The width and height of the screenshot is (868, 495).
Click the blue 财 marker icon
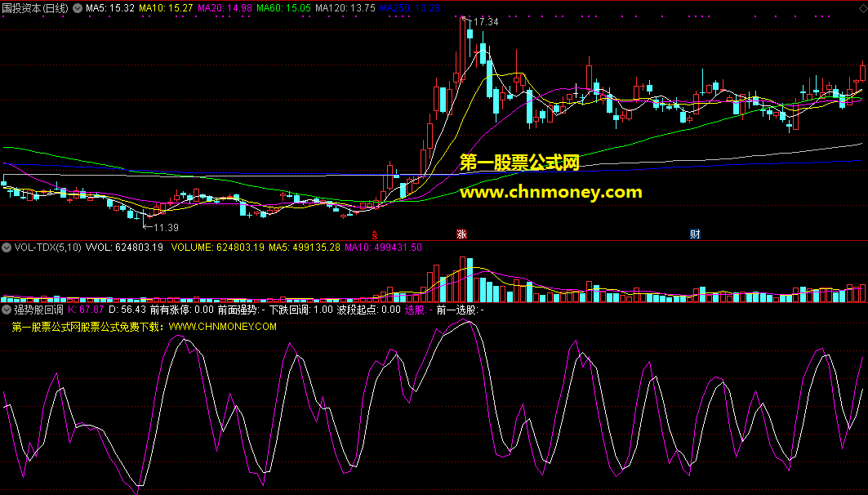tap(695, 234)
